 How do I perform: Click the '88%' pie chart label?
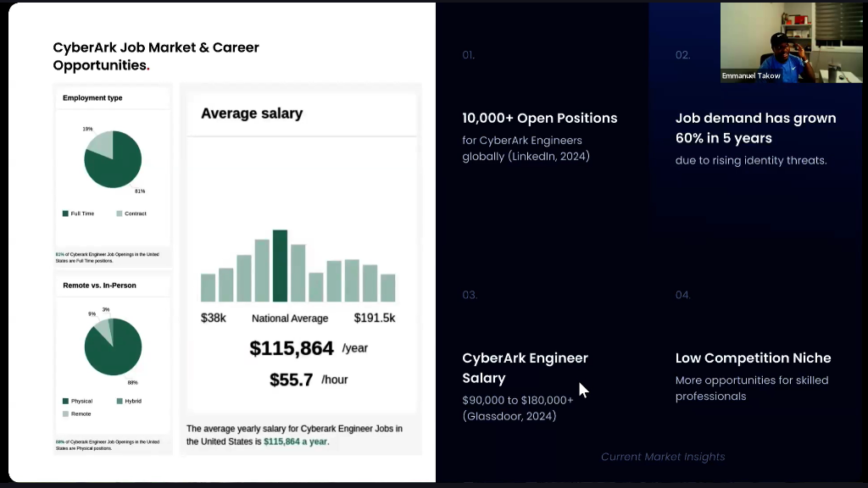[133, 382]
